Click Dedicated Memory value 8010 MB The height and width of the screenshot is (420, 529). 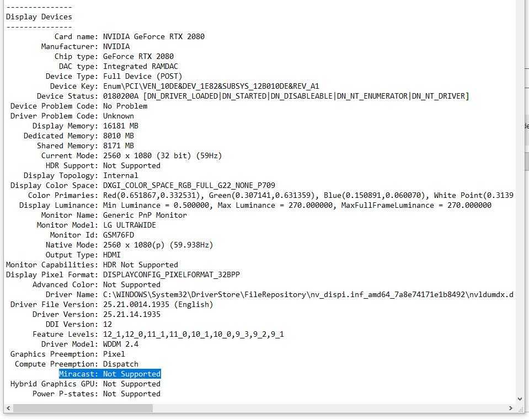coord(119,136)
